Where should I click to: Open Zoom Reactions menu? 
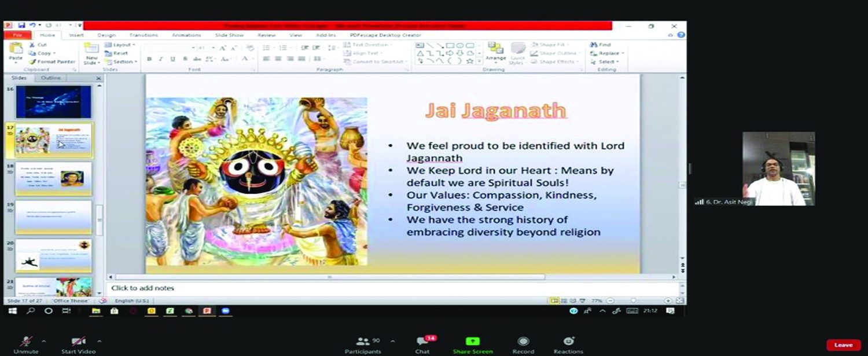(x=568, y=343)
